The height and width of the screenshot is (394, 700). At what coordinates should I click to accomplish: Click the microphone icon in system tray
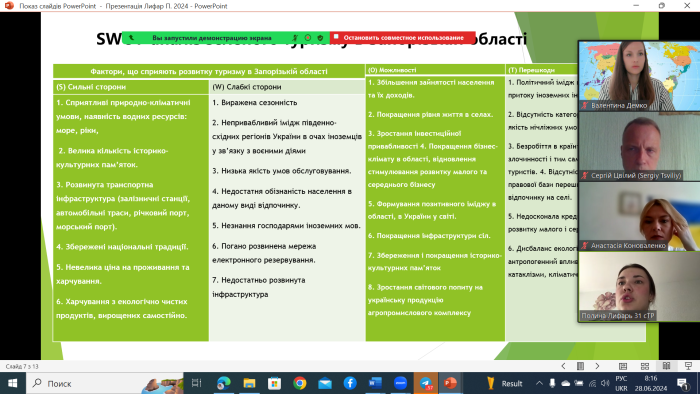[552, 383]
